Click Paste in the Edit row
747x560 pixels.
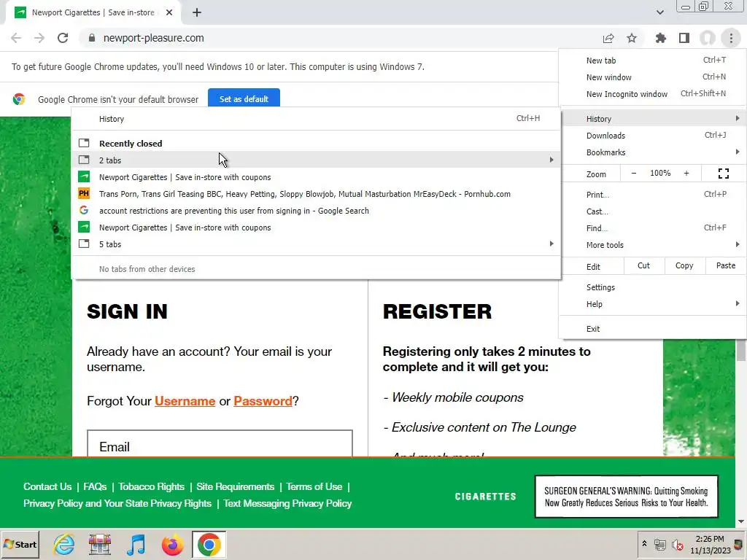(726, 265)
